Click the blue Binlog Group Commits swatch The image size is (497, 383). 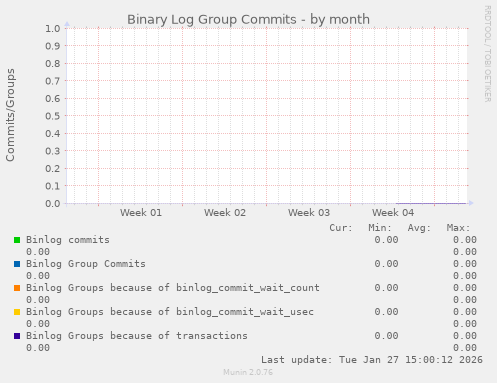pyautogui.click(x=17, y=264)
